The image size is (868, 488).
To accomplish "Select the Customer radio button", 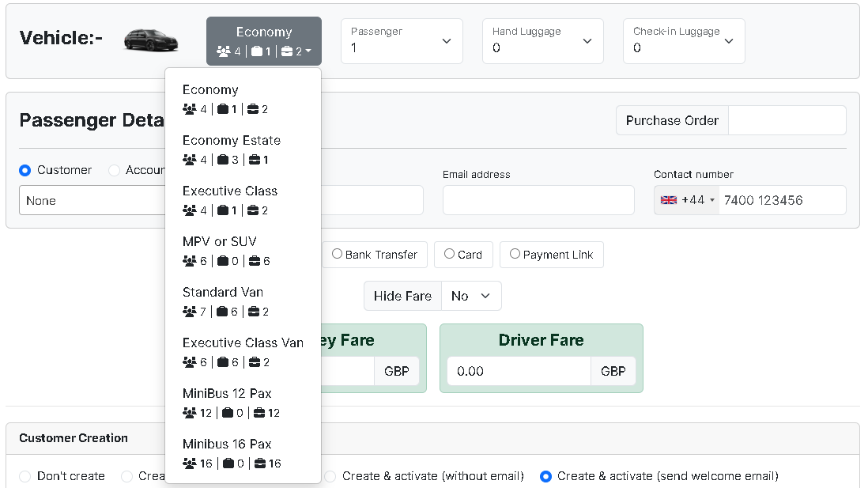I will pyautogui.click(x=25, y=170).
